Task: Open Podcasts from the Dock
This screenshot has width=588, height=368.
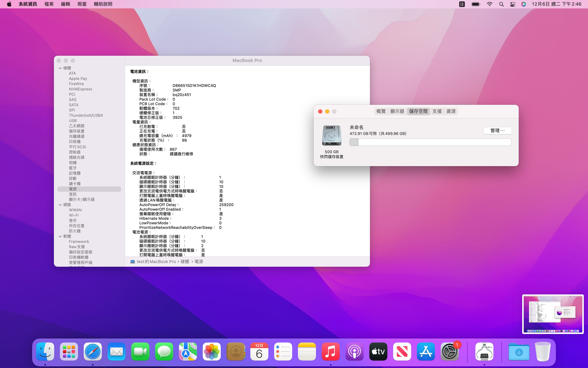Action: 355,352
